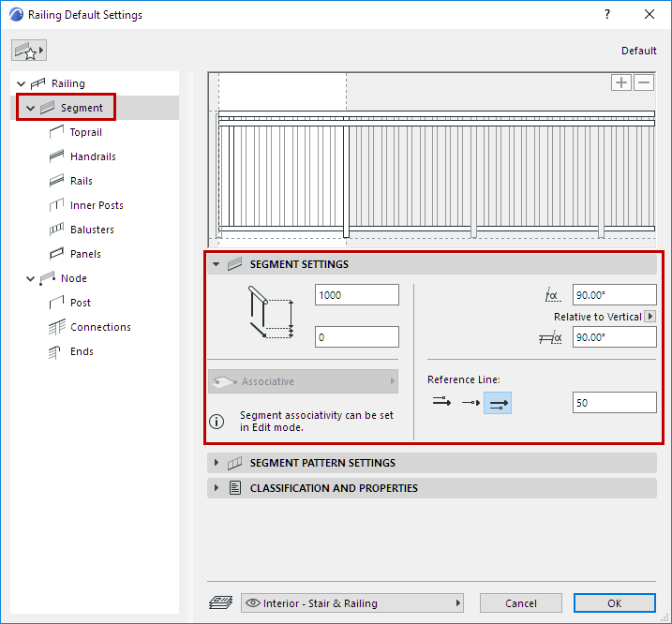Select the highlighted reference line option

pos(498,403)
